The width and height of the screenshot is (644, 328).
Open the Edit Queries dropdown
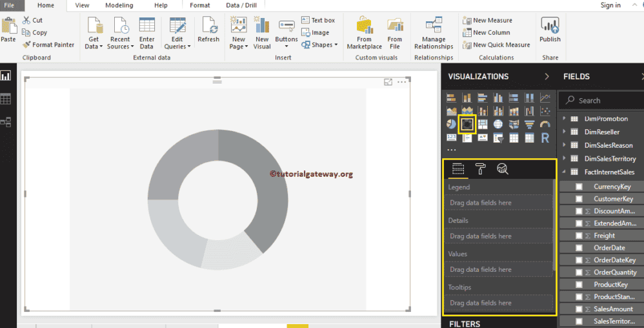(x=177, y=34)
